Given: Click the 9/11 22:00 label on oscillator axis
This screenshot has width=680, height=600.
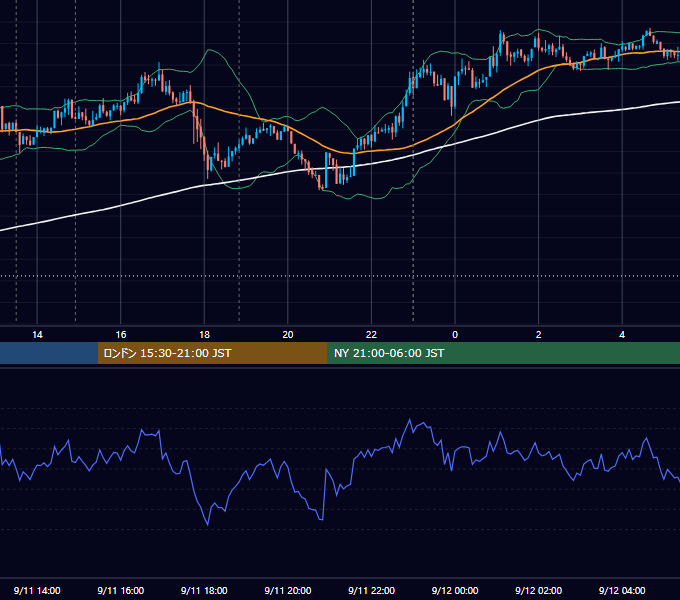Looking at the screenshot, I should pos(371,590).
